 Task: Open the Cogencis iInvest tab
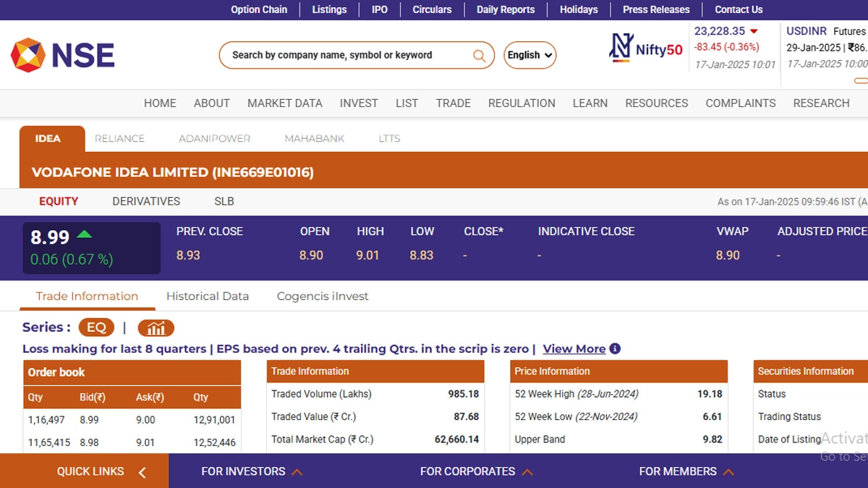pos(323,296)
